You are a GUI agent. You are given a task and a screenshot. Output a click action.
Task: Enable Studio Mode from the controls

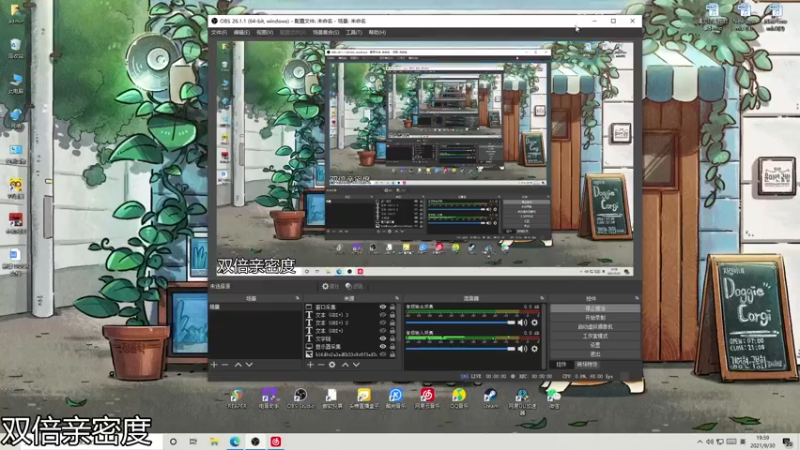(595, 336)
